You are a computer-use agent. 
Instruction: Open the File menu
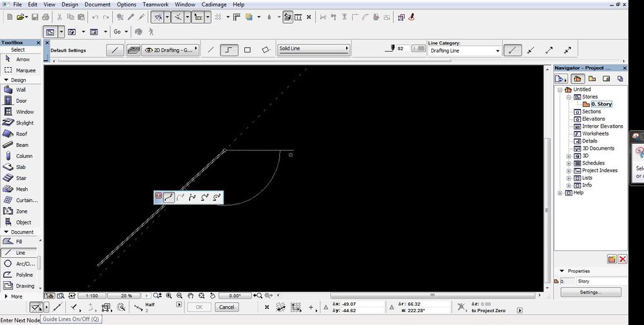click(x=17, y=5)
